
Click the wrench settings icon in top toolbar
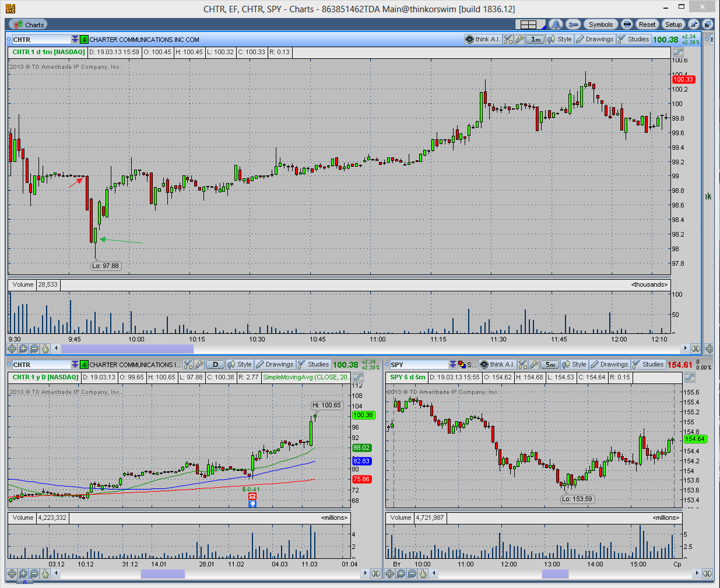tap(573, 24)
